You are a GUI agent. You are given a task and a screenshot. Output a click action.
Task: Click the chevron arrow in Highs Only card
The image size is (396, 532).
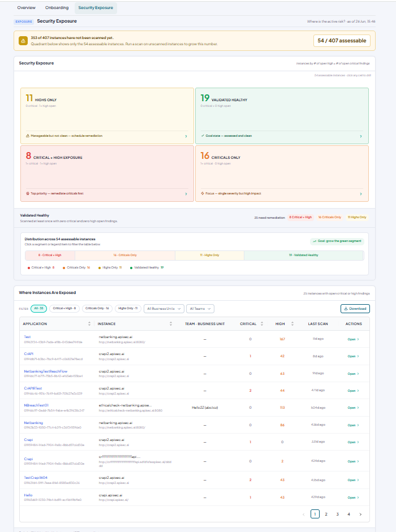[186, 136]
